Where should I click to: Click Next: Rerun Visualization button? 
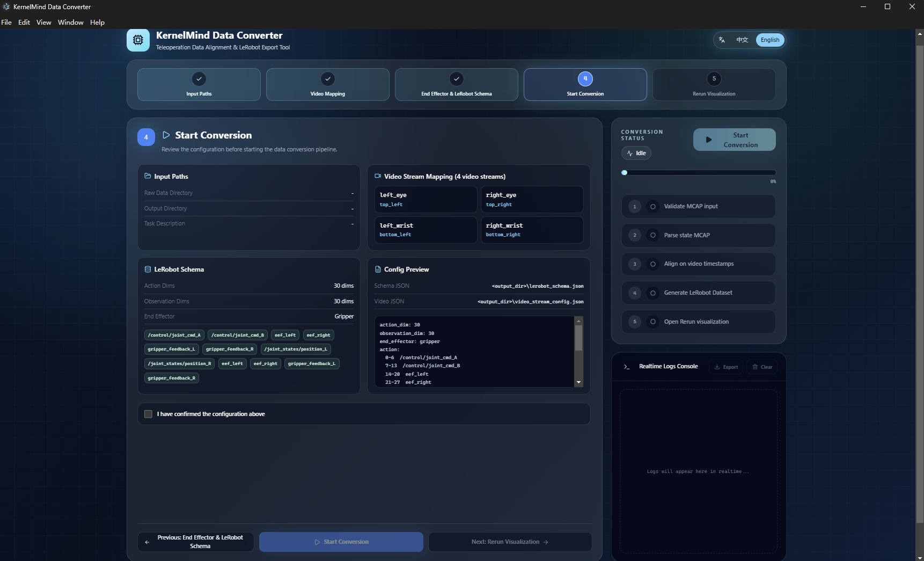510,542
